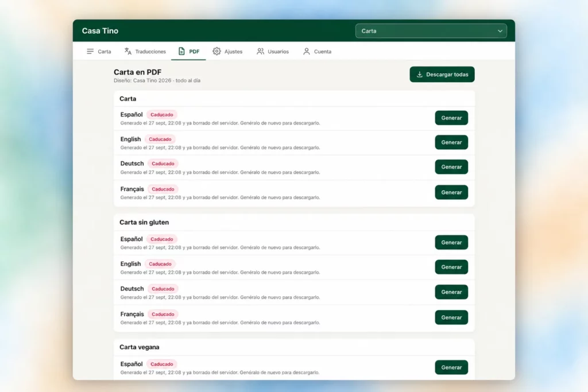Image resolution: width=588 pixels, height=392 pixels.
Task: Click Caducado badge beside Español under Carta
Action: [x=161, y=115]
